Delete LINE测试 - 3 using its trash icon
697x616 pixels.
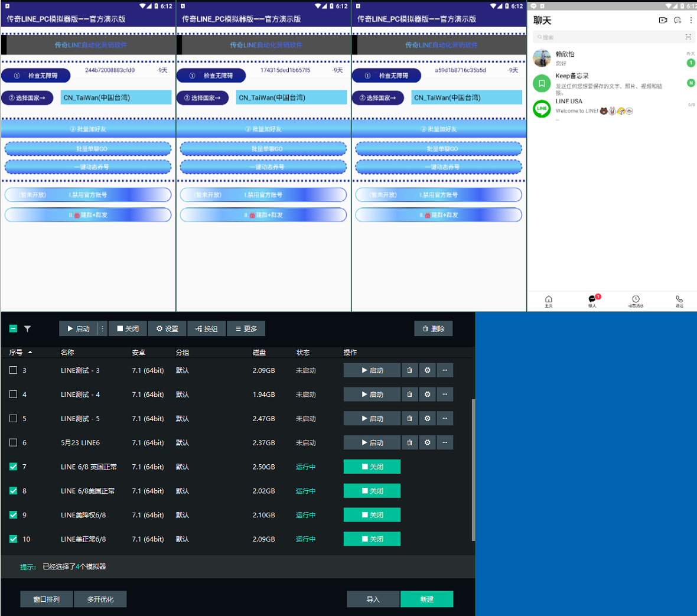click(x=410, y=370)
